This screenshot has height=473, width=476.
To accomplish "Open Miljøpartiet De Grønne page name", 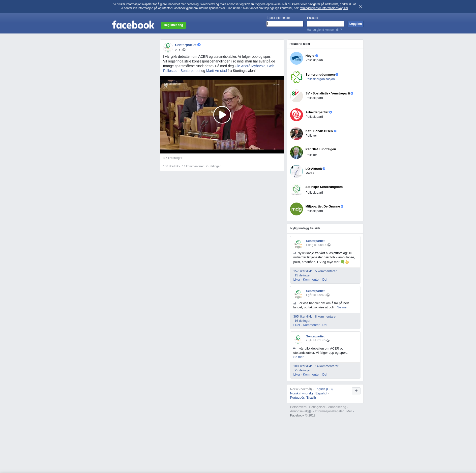I will [323, 207].
